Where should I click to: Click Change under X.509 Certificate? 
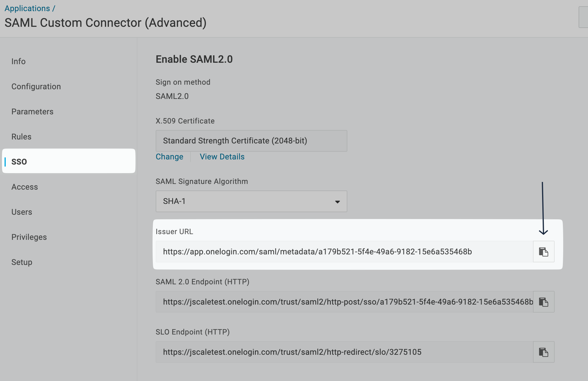click(x=169, y=157)
